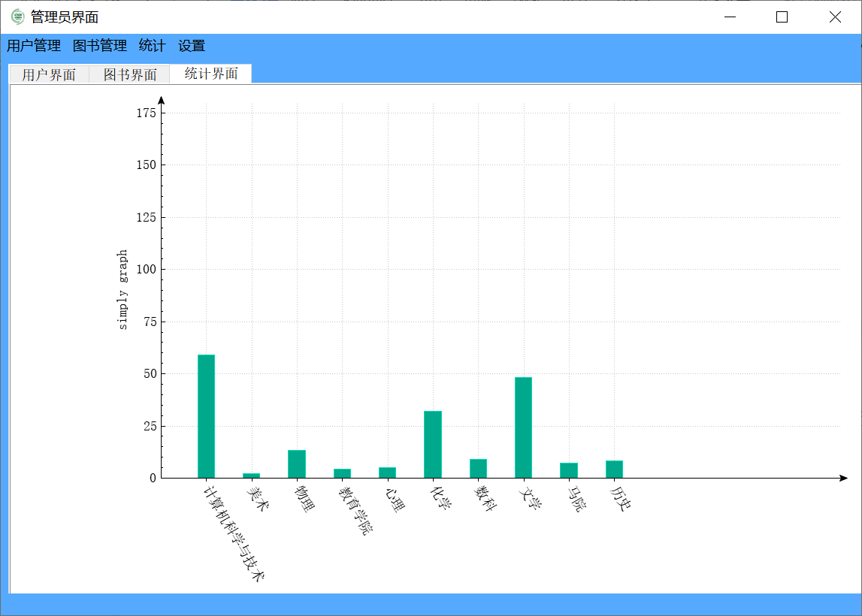Click the 'simply graph' y-axis title

pyautogui.click(x=122, y=289)
